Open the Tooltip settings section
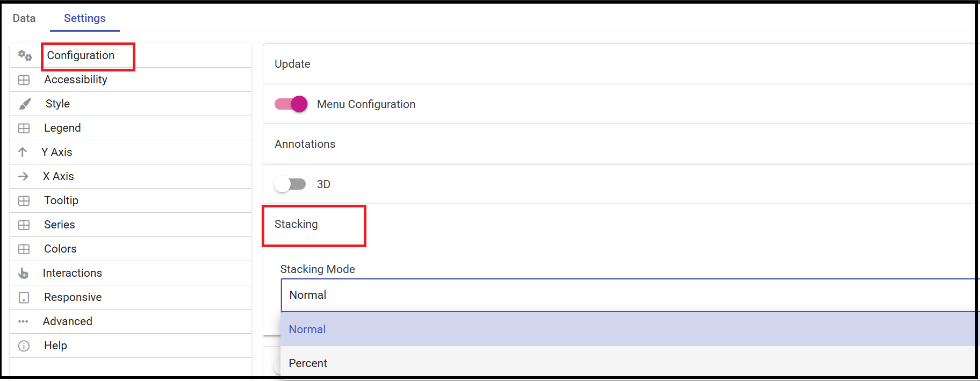980x381 pixels. (131, 200)
